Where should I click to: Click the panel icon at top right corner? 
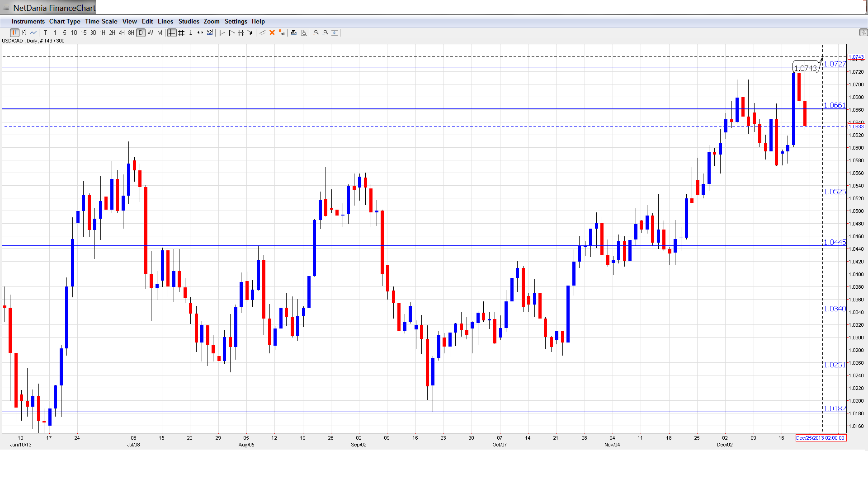click(863, 33)
